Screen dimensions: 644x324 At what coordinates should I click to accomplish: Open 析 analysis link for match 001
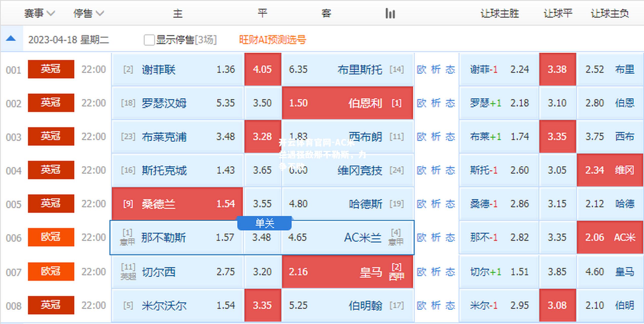tap(436, 69)
